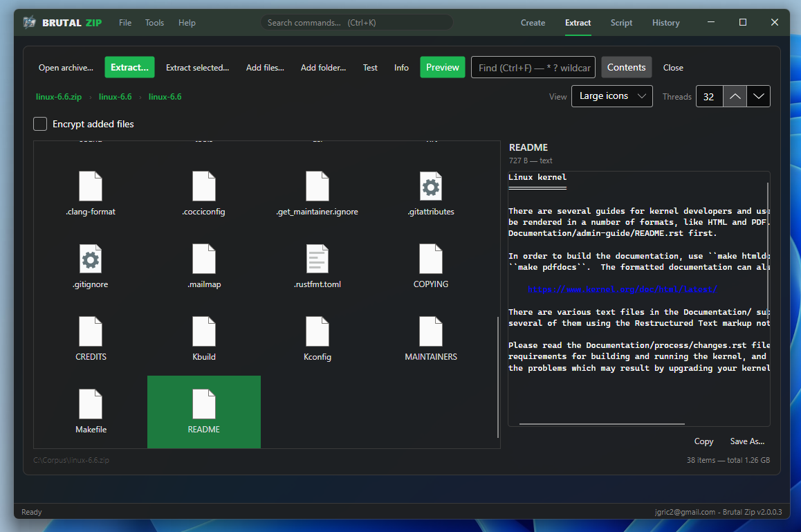This screenshot has height=532, width=801.
Task: Select the CREDITS file icon
Action: tap(91, 331)
